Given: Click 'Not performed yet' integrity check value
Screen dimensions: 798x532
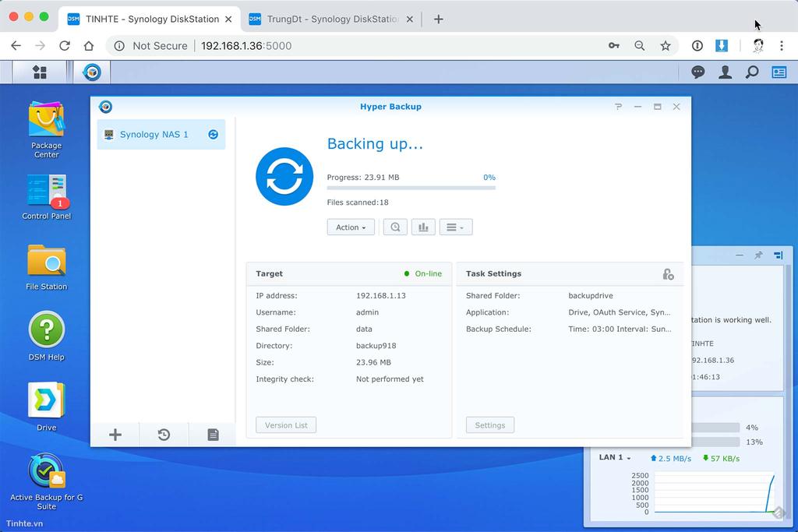Looking at the screenshot, I should click(x=390, y=379).
